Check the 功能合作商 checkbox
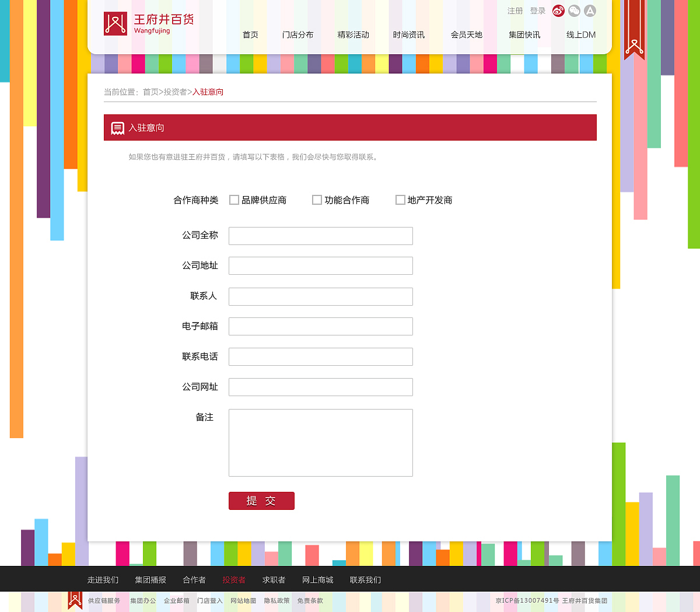The width and height of the screenshot is (700, 612). pos(317,200)
